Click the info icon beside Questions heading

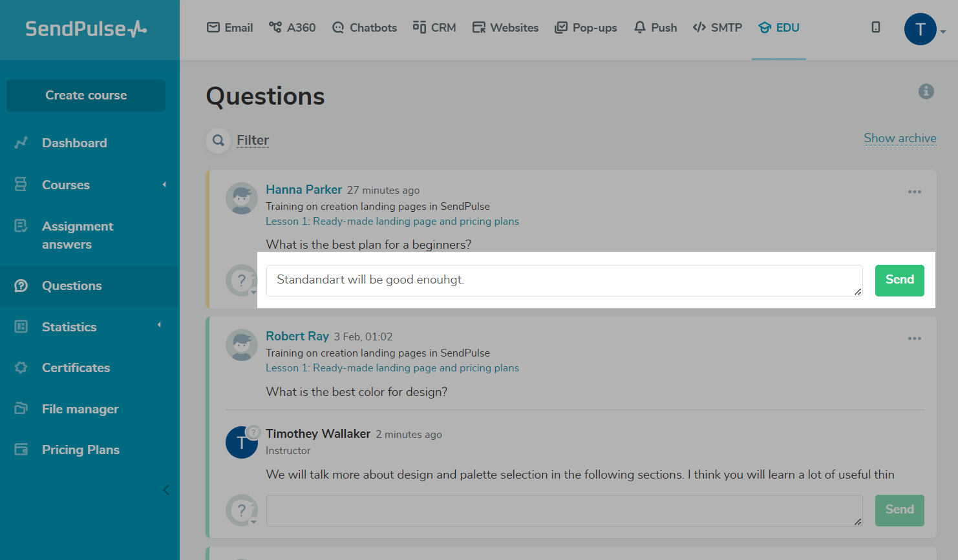926,92
